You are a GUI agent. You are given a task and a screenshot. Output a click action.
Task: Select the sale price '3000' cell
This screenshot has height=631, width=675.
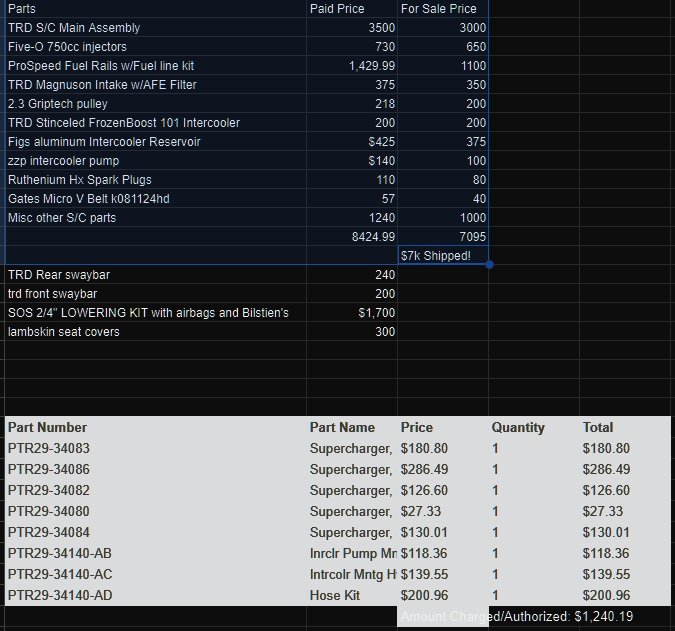coord(443,28)
